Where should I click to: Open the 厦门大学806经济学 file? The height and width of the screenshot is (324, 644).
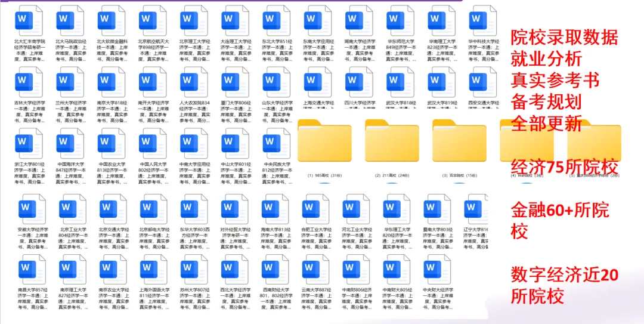tap(236, 81)
